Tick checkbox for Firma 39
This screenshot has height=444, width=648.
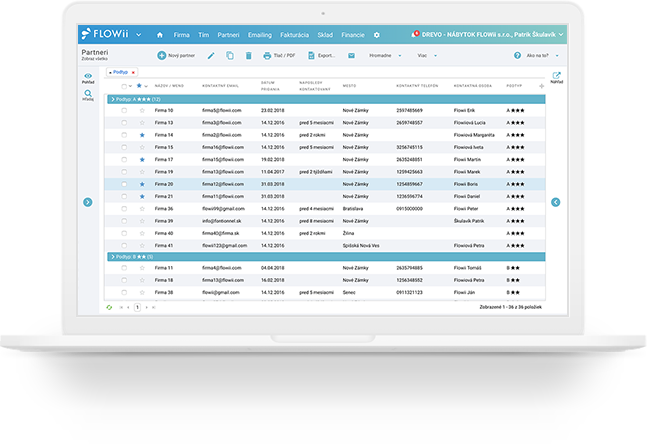[124, 221]
